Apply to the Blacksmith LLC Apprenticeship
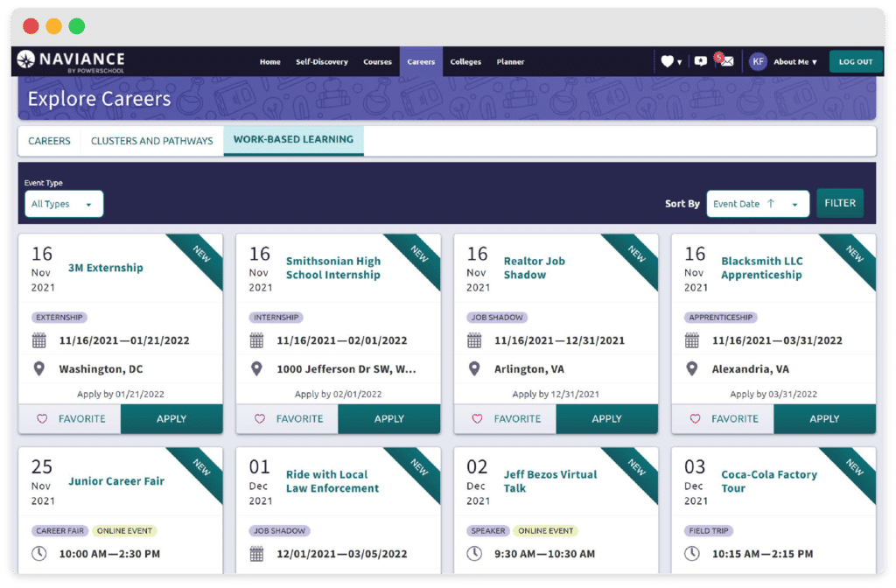The height and width of the screenshot is (588, 896). click(824, 419)
